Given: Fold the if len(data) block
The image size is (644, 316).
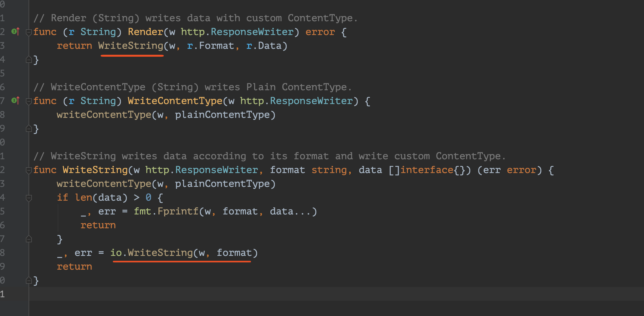Looking at the screenshot, I should tap(29, 198).
